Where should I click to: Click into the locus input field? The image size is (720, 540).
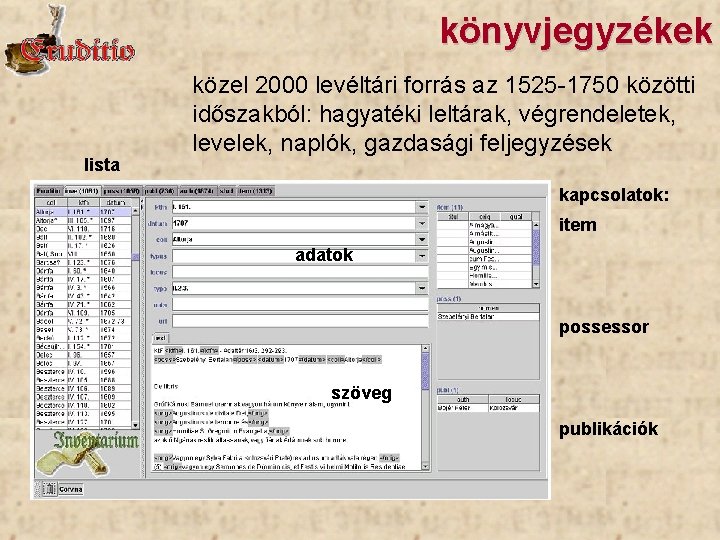(x=300, y=272)
